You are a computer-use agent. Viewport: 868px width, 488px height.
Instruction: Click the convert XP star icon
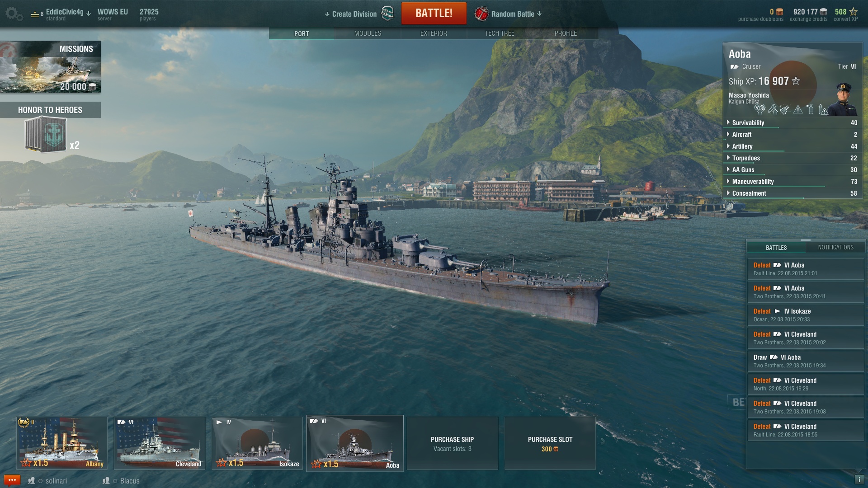853,12
